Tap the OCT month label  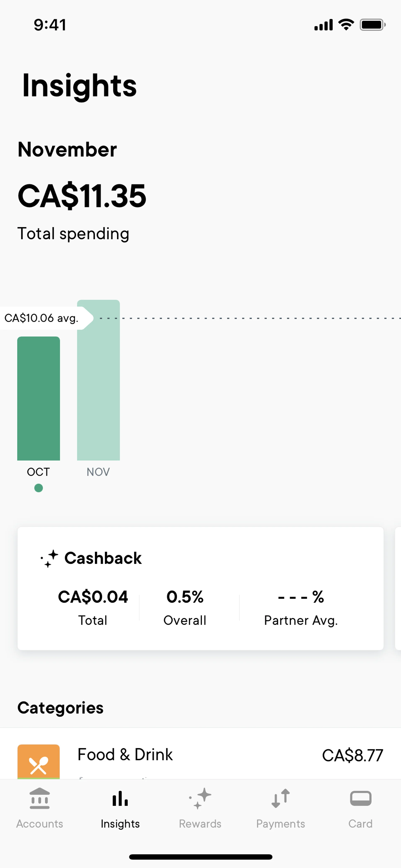(x=38, y=472)
